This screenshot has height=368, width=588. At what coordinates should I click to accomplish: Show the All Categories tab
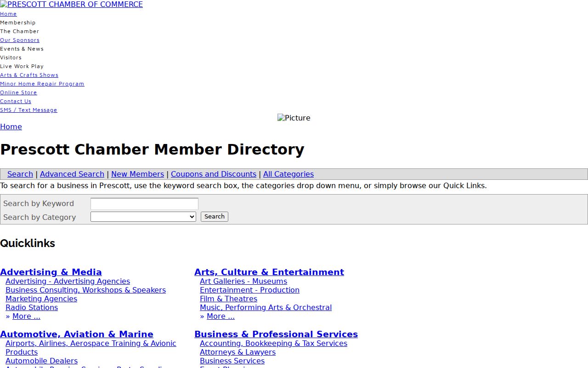288,174
